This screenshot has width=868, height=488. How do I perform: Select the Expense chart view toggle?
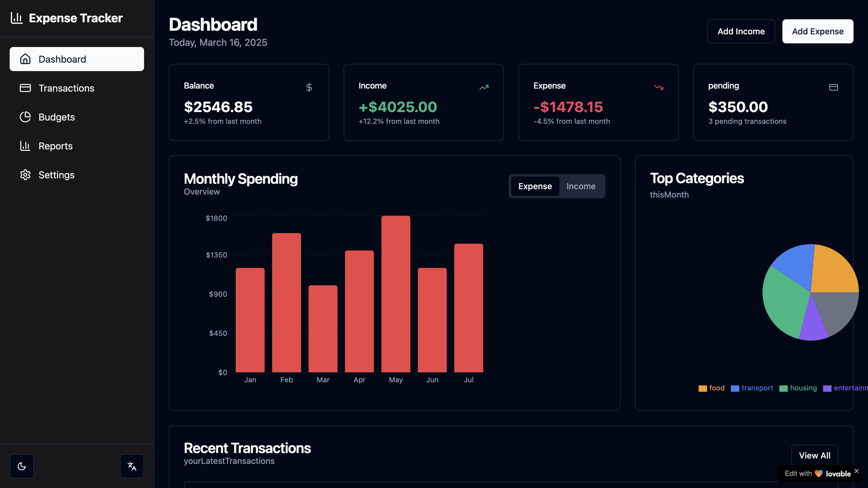click(x=535, y=186)
